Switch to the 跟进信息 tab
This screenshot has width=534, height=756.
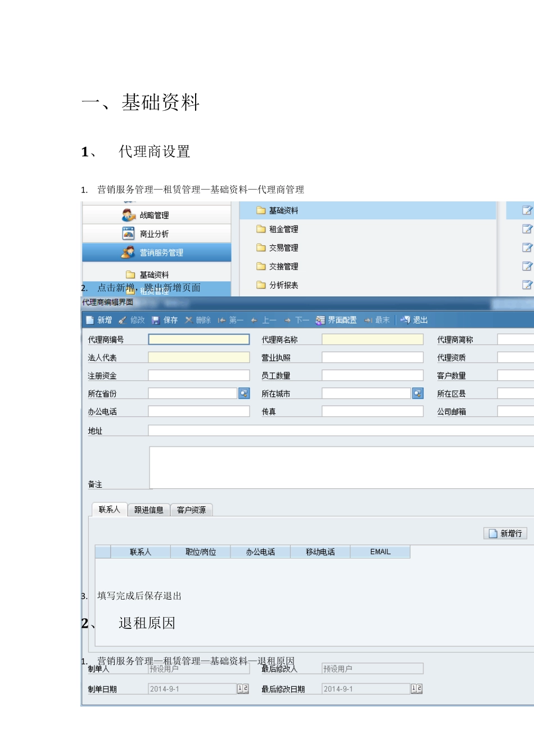point(148,510)
